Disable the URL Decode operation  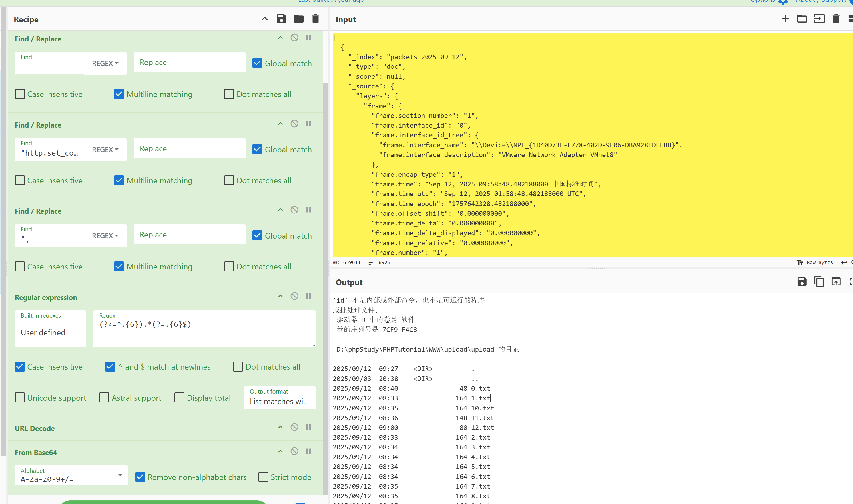click(x=294, y=427)
